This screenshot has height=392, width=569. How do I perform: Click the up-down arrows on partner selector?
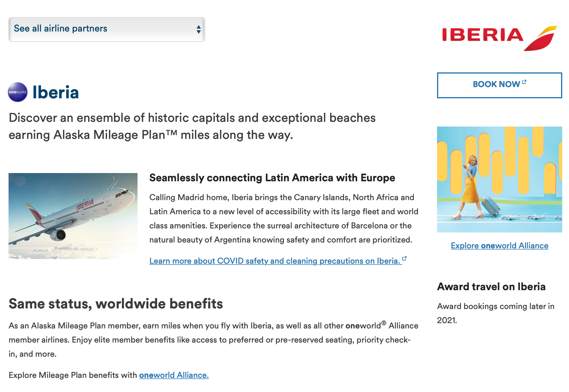199,29
